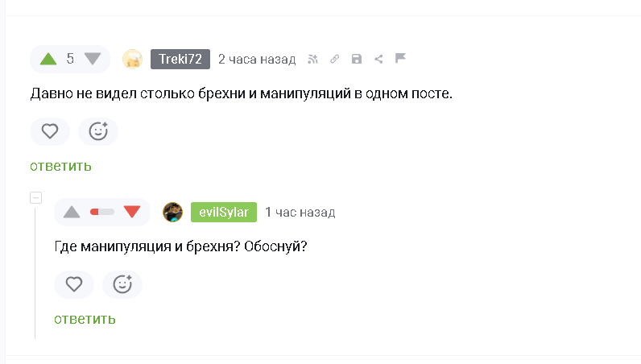Open evilSylar's profile via username tag
The width and height of the screenshot is (641, 364).
pos(224,212)
